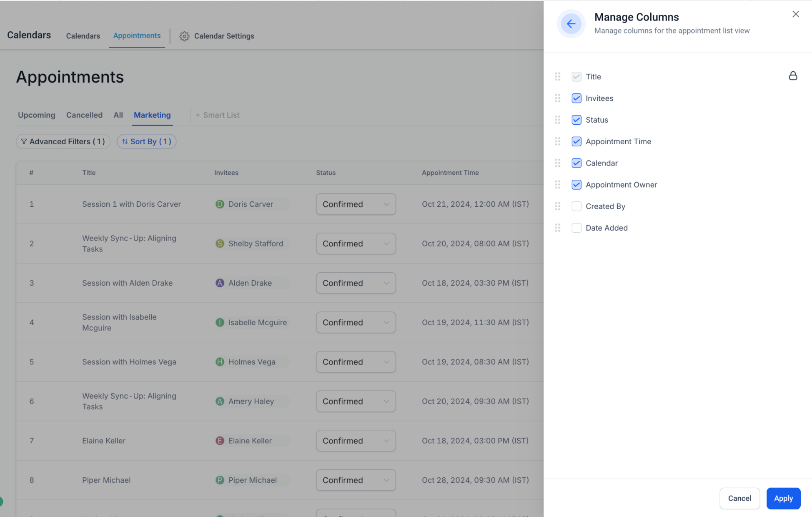Screen dimensions: 812x517
Task: Open status dropdown for Doris Carver session
Action: point(356,204)
